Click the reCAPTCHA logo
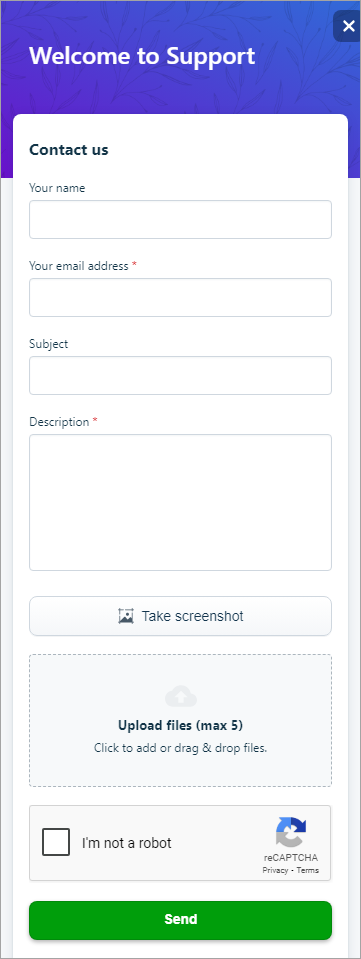 [291, 832]
